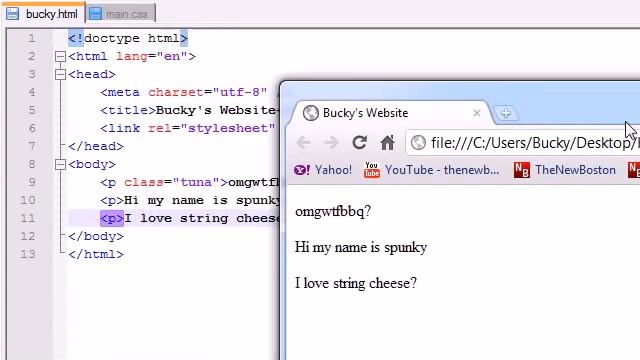Open the main.css editor tab
640x360 pixels.
(120, 13)
